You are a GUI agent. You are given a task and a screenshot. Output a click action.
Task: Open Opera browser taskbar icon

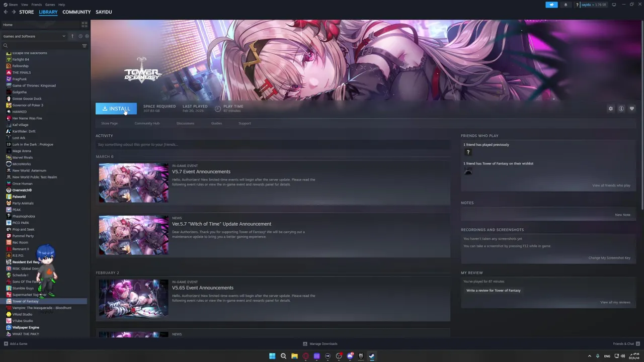pos(305,356)
